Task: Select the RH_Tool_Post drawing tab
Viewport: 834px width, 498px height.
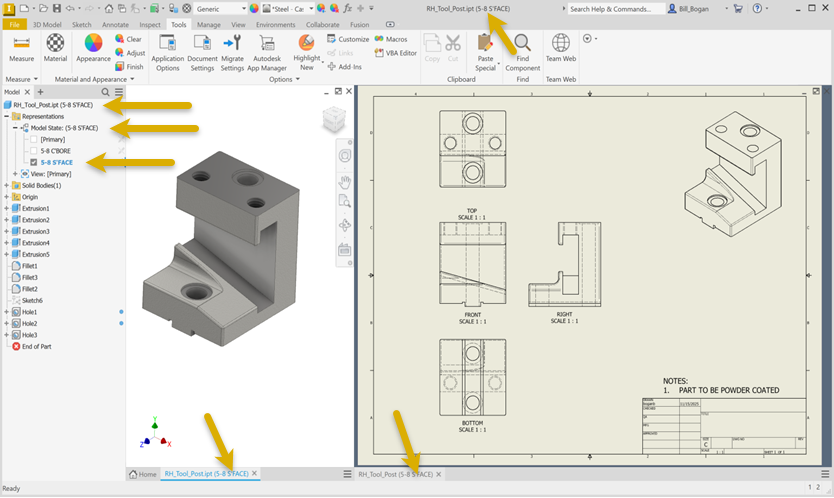Action: click(395, 474)
